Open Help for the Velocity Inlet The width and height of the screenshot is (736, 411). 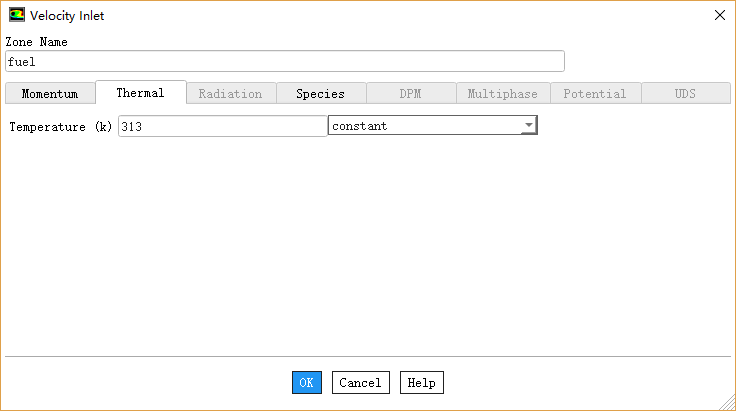[421, 383]
